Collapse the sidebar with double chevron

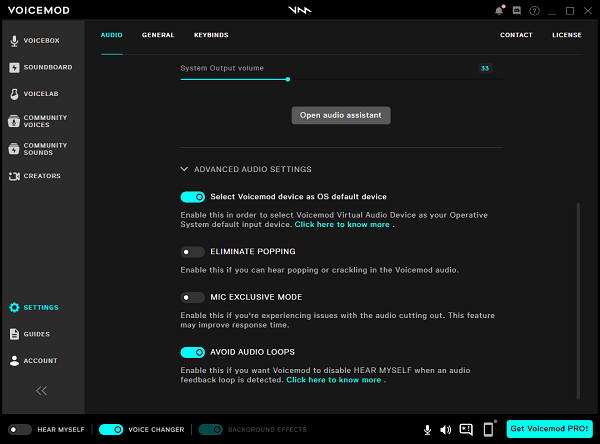coord(41,390)
